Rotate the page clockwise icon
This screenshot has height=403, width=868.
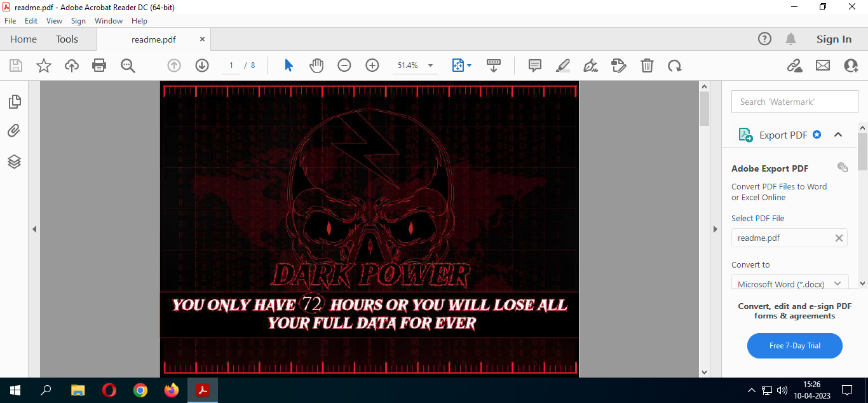[675, 65]
